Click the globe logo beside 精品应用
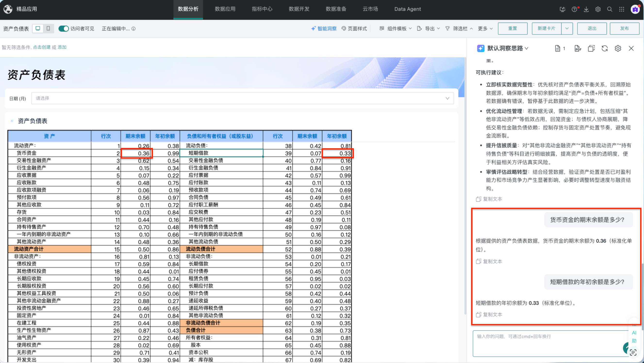Screen dimensions: 644x363 pos(8,9)
